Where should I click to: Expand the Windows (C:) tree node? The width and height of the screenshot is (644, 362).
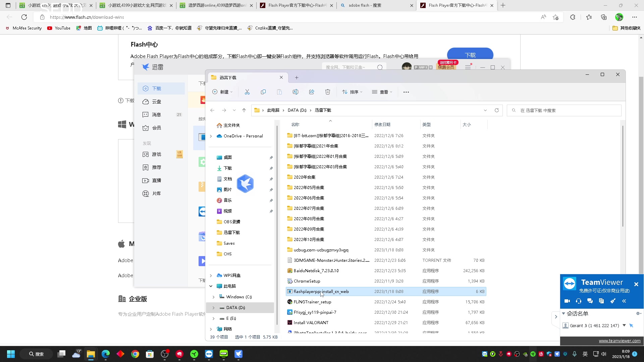[x=214, y=297]
